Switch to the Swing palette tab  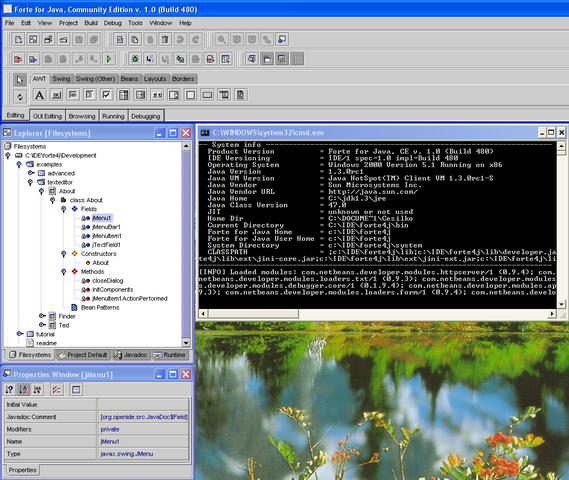tap(61, 79)
